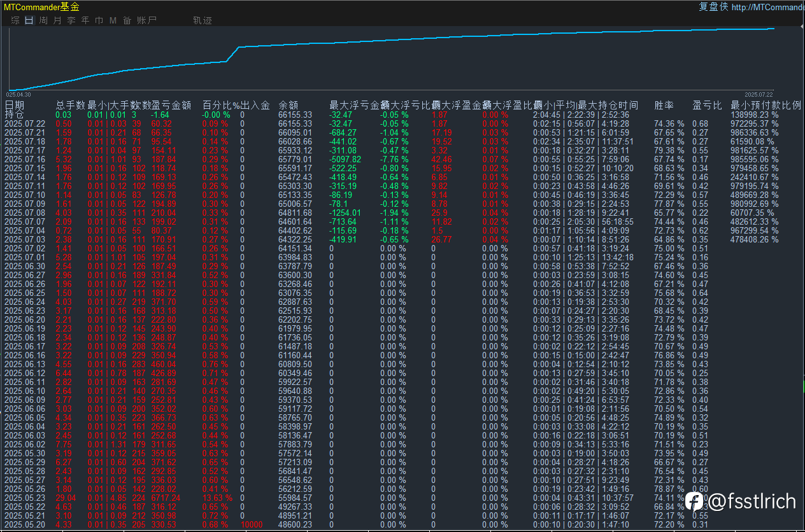Image resolution: width=805 pixels, height=532 pixels.
Task: Click the small arrow at chart right edge
Action: click(802, 27)
